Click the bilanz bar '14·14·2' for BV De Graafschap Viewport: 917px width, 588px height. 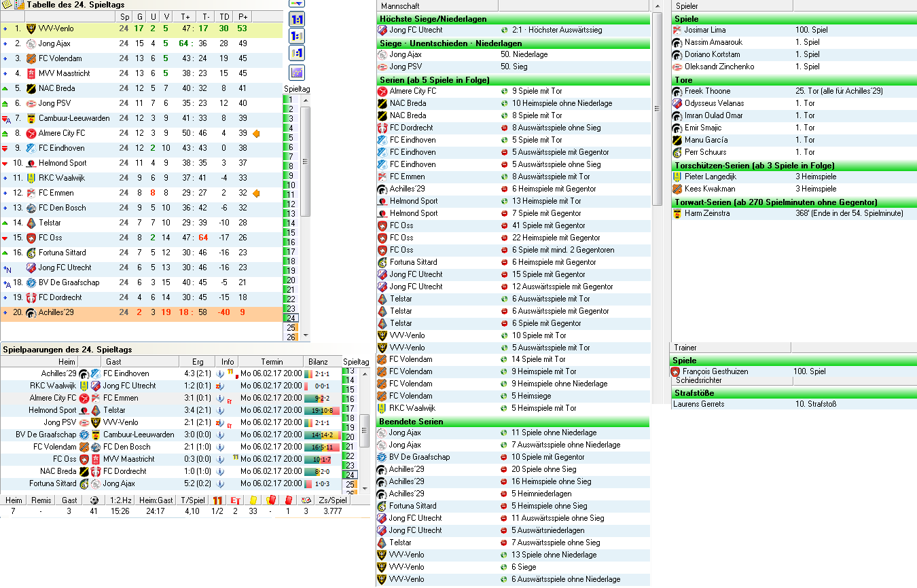pos(323,435)
